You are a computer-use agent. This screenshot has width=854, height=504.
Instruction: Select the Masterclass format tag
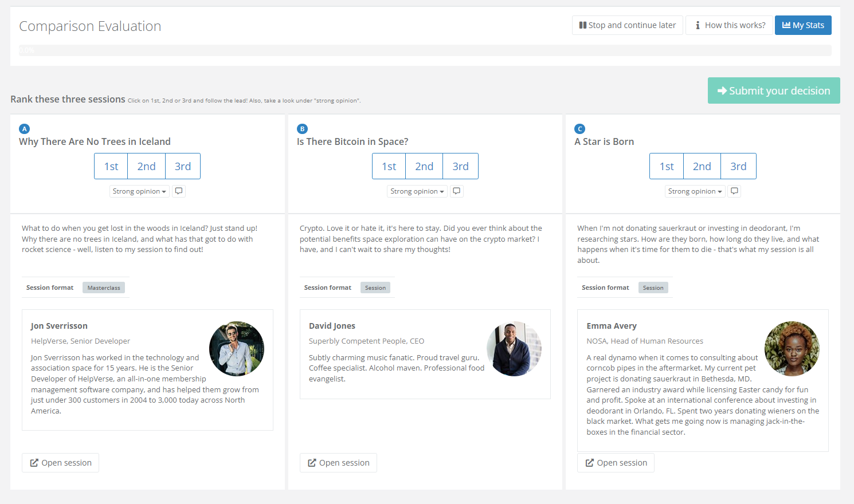(x=104, y=288)
